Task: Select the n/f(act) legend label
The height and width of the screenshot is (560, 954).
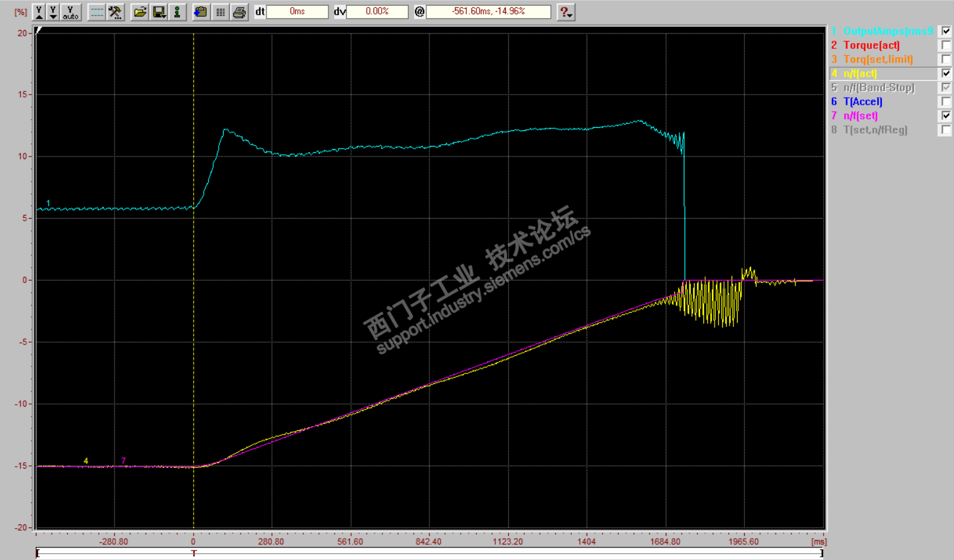Action: (860, 73)
